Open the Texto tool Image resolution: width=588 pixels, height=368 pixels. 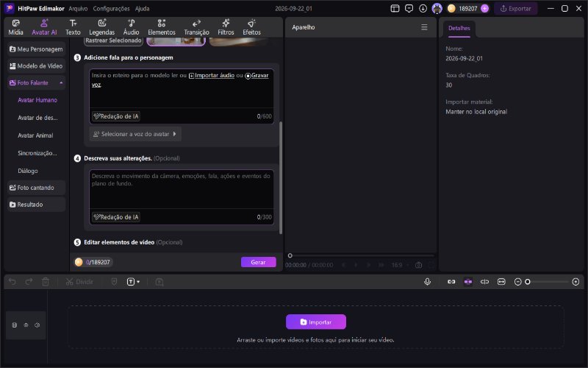73,27
